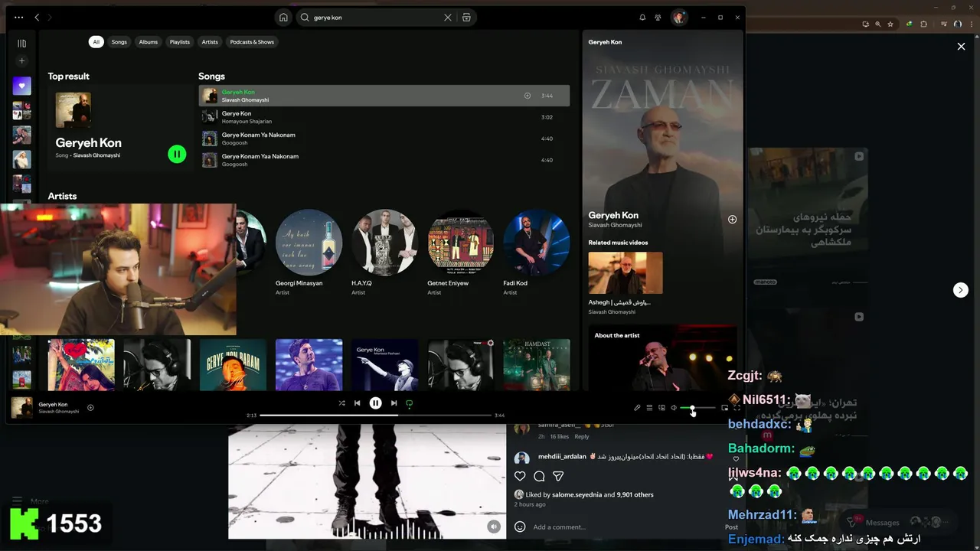Select the Albums filter chip
The image size is (980, 551).
pos(149,42)
